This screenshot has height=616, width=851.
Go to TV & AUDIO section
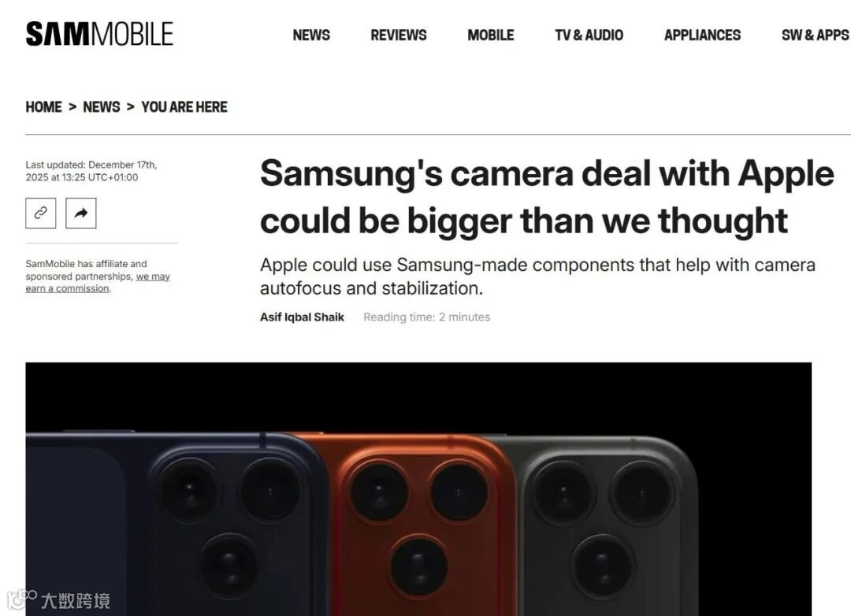click(x=589, y=35)
